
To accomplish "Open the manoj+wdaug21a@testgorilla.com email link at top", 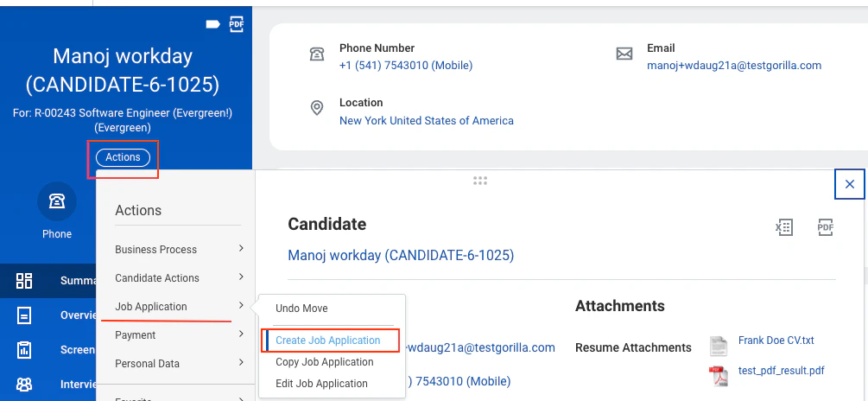I will tap(734, 66).
